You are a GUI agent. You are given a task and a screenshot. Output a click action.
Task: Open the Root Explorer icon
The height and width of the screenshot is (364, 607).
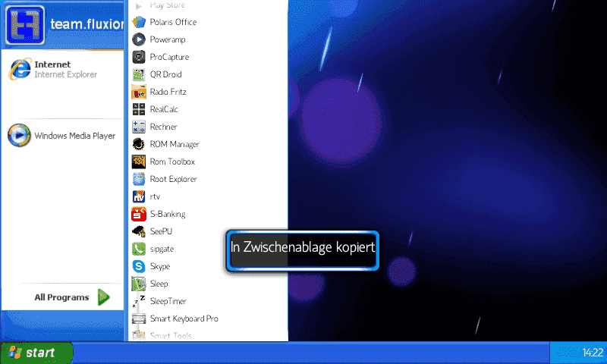pos(139,179)
